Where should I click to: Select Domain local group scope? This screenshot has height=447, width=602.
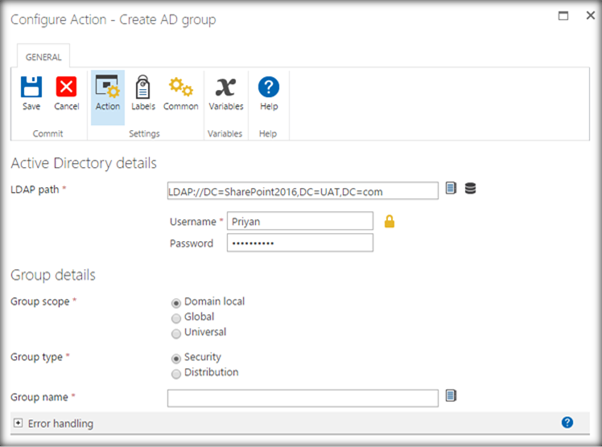[x=177, y=301]
